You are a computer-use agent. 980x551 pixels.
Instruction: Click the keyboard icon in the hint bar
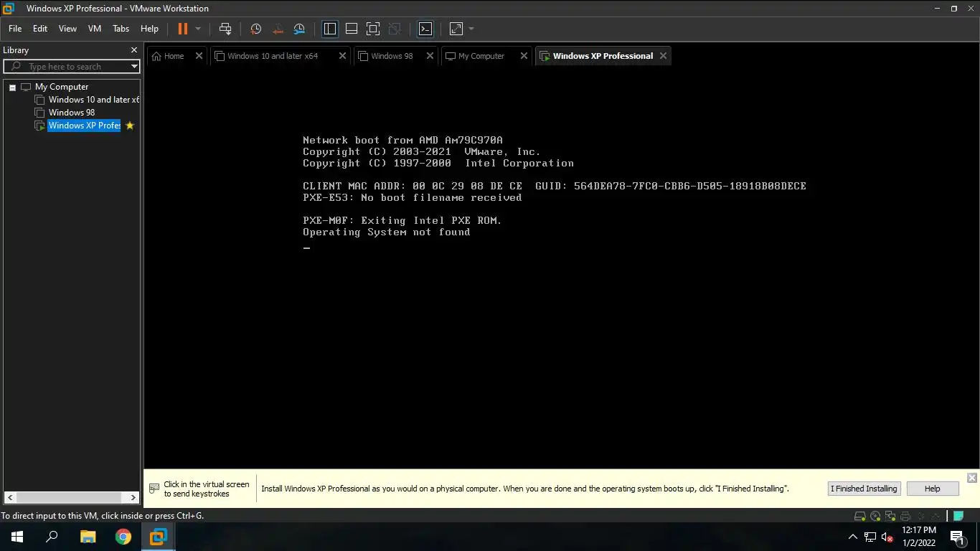tap(154, 489)
